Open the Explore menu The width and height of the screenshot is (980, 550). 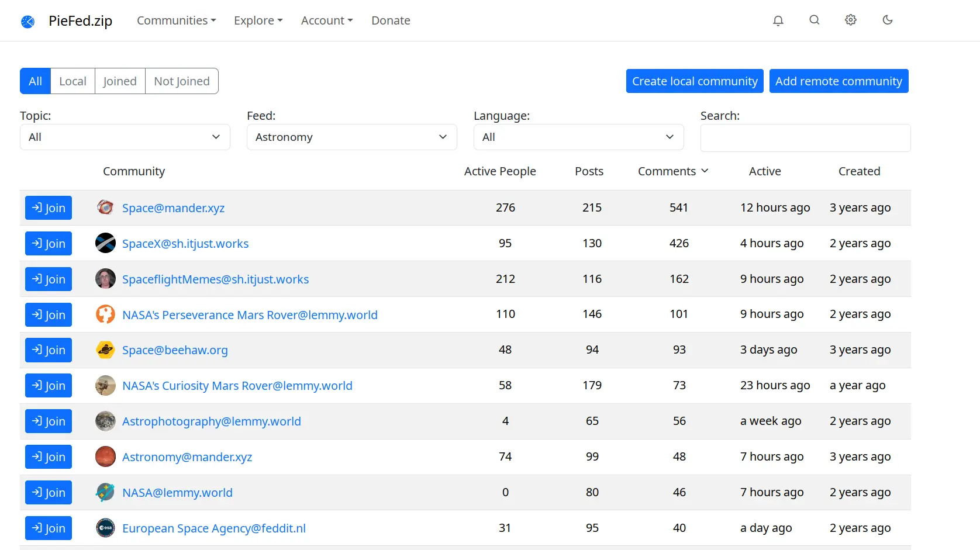tap(258, 20)
